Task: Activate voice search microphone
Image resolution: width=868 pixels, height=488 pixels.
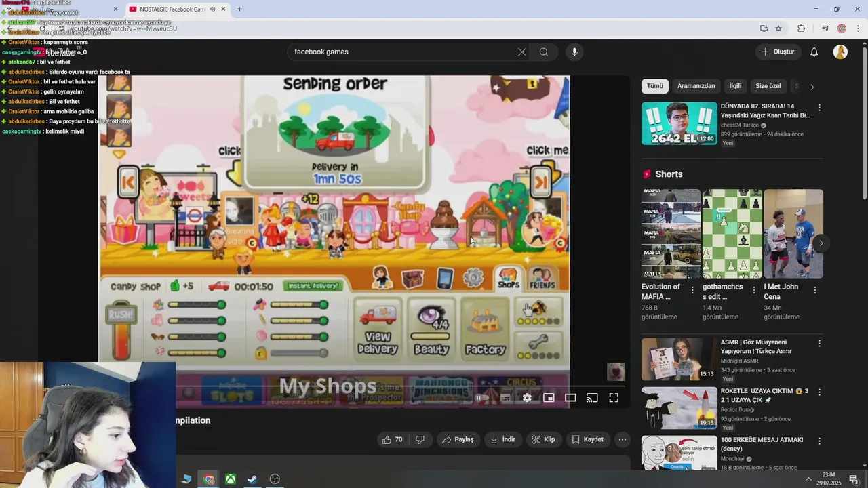Action: tap(574, 52)
